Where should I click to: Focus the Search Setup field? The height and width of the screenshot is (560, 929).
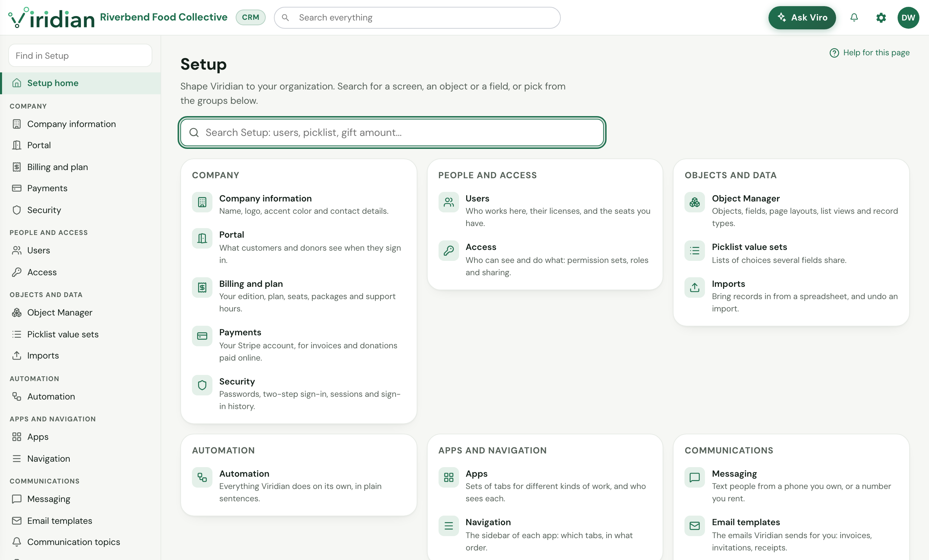click(x=392, y=132)
